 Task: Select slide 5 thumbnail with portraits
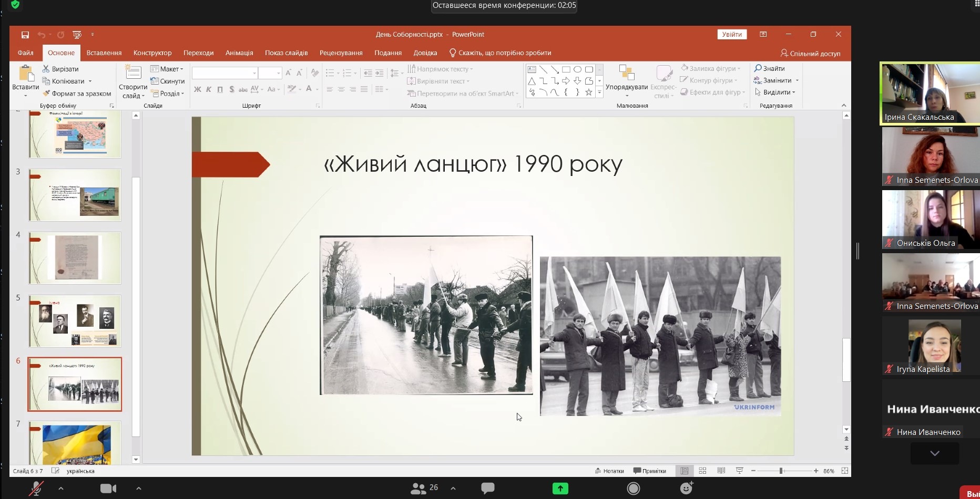(x=75, y=321)
